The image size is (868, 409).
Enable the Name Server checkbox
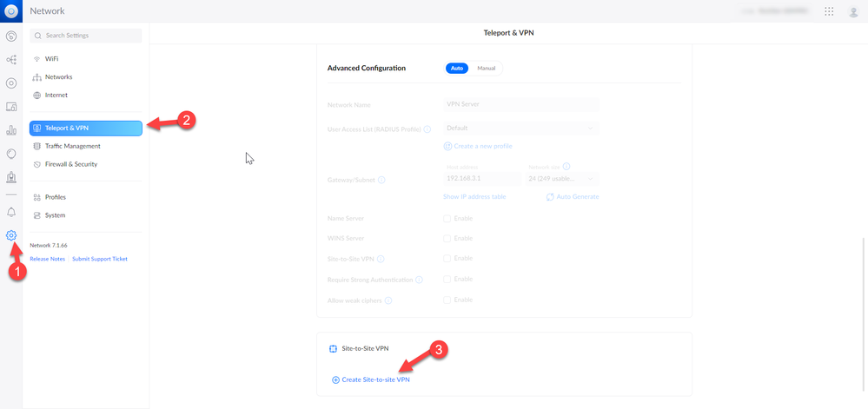click(447, 218)
